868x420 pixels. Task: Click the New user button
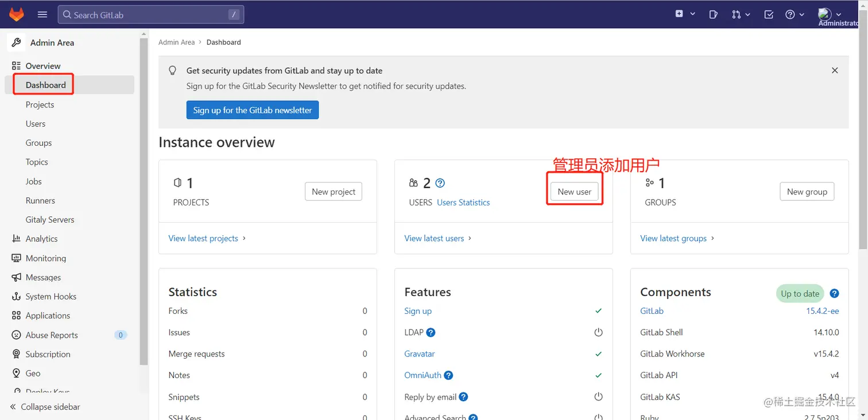click(x=575, y=192)
